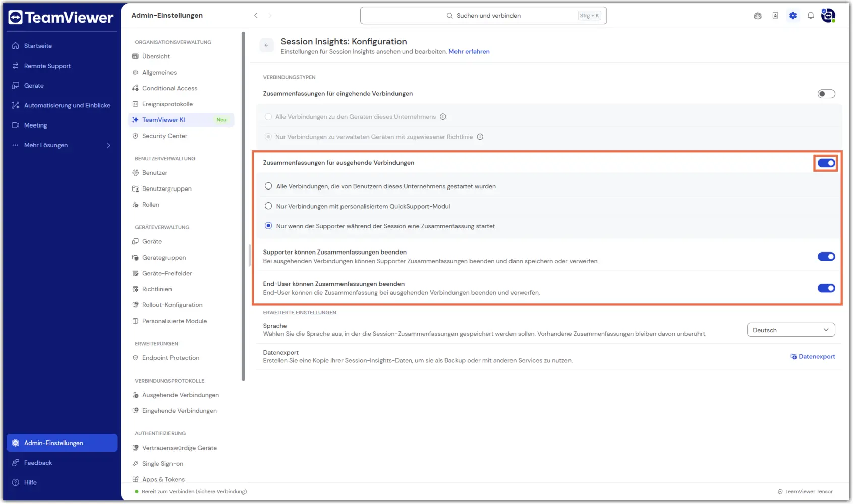Click the Single Sign-on key icon

135,464
